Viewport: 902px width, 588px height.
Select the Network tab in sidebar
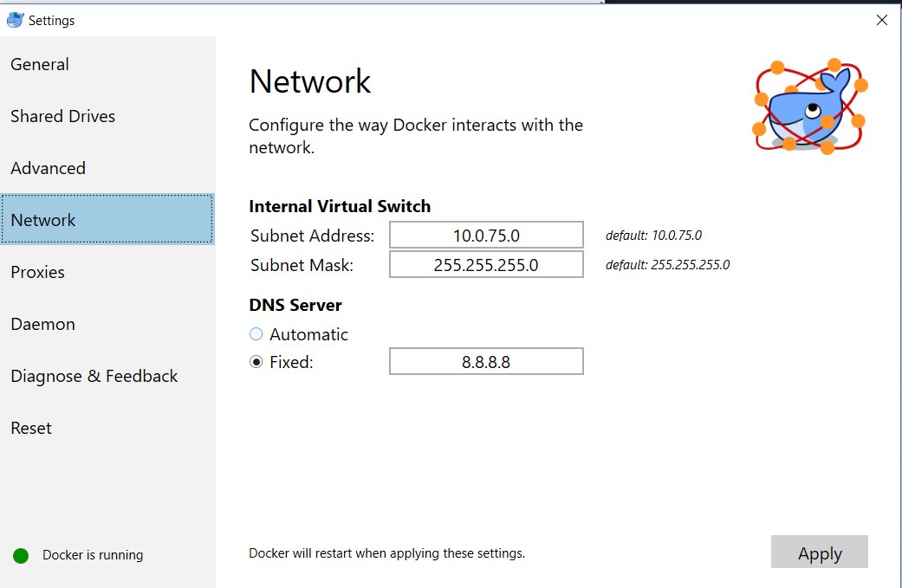coord(107,219)
